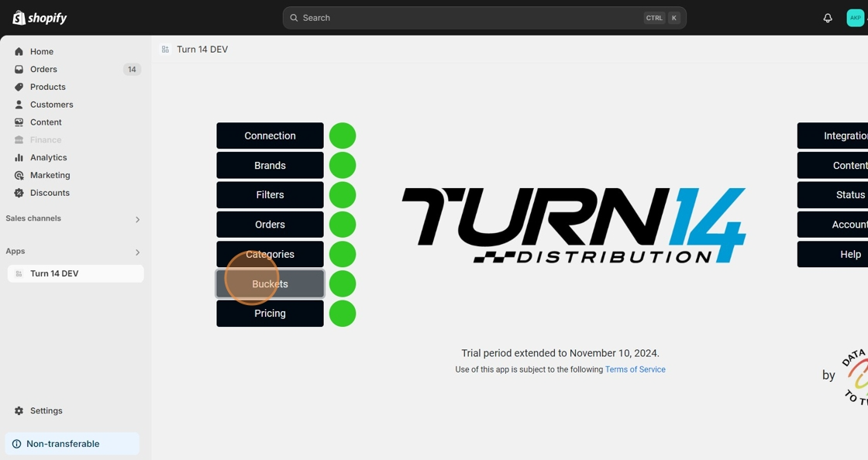
Task: Click the Orders inbox icon in sidebar
Action: 19,69
